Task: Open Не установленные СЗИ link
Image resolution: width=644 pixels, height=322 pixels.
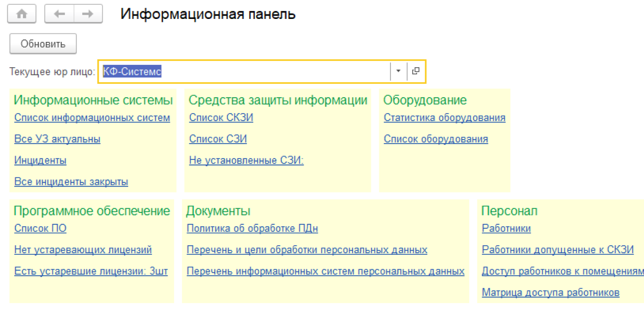Action: (x=246, y=160)
